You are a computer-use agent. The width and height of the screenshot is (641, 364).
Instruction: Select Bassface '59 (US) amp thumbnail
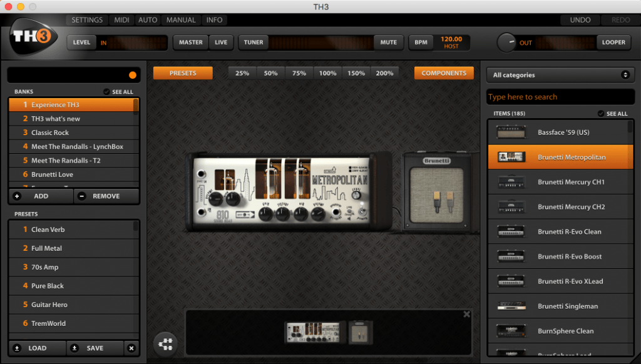511,132
